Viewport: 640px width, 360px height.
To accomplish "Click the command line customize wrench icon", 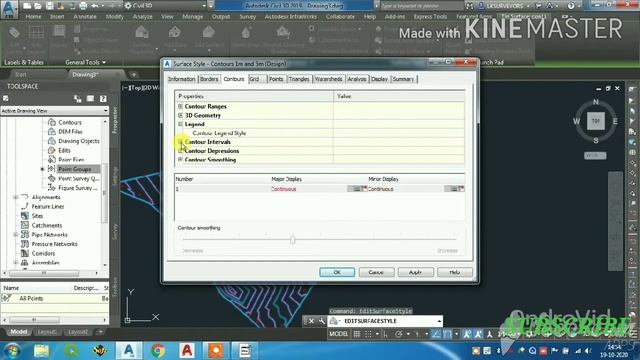I will pos(322,321).
